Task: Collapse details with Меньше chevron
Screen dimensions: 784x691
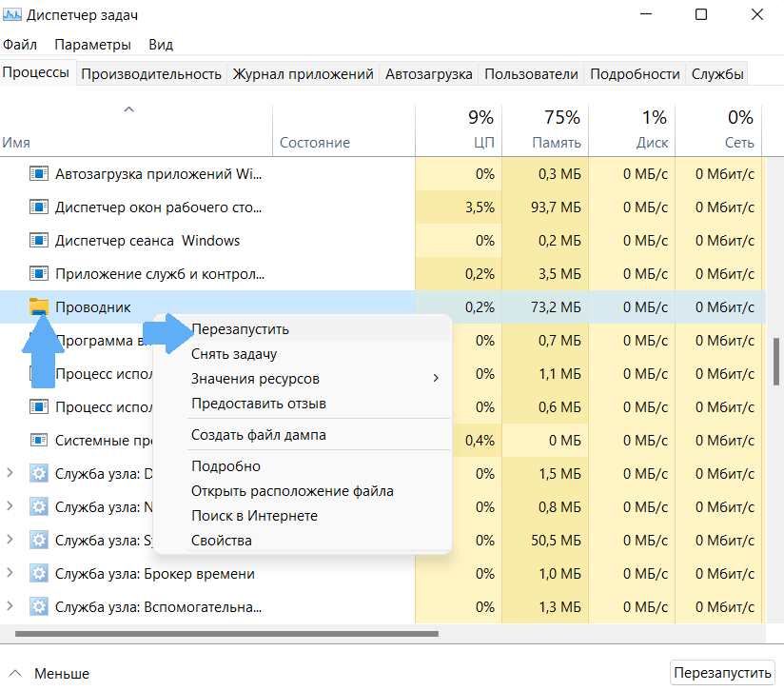Action: point(14,673)
